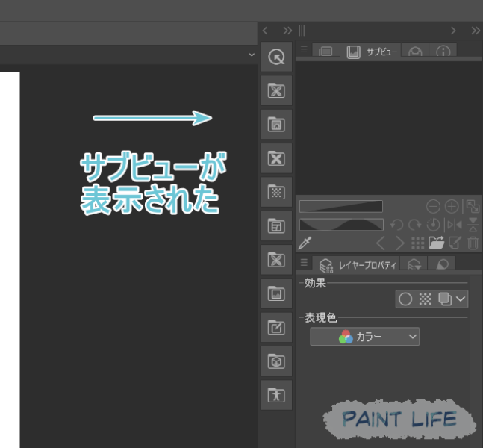Open the material folder with bold solid X icon
The width and height of the screenshot is (483, 448).
276,158
